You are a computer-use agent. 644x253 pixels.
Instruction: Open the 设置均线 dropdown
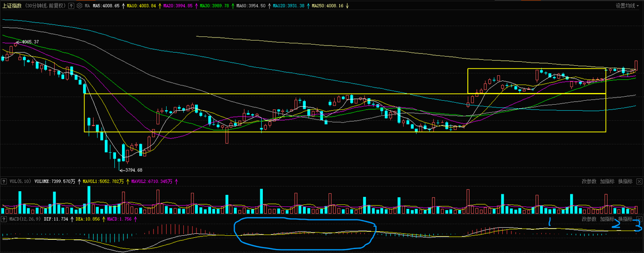tap(627, 6)
